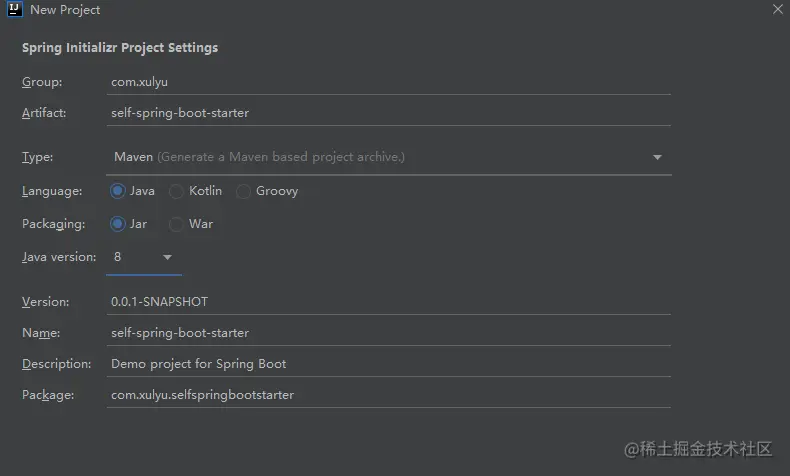Screen dimensions: 790x476
Task: Choose Jar packaging option
Action: pyautogui.click(x=118, y=224)
